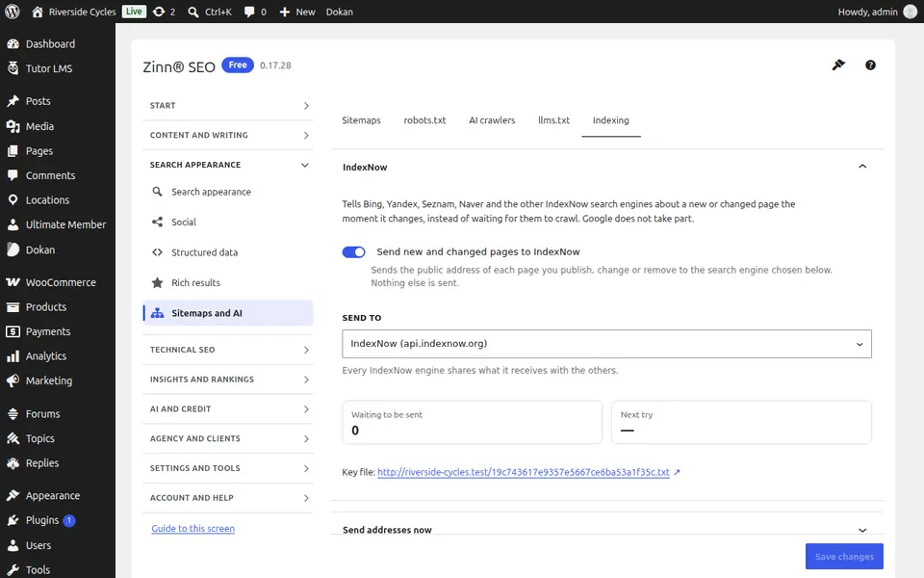Expand the Technical SEO group

tap(227, 350)
